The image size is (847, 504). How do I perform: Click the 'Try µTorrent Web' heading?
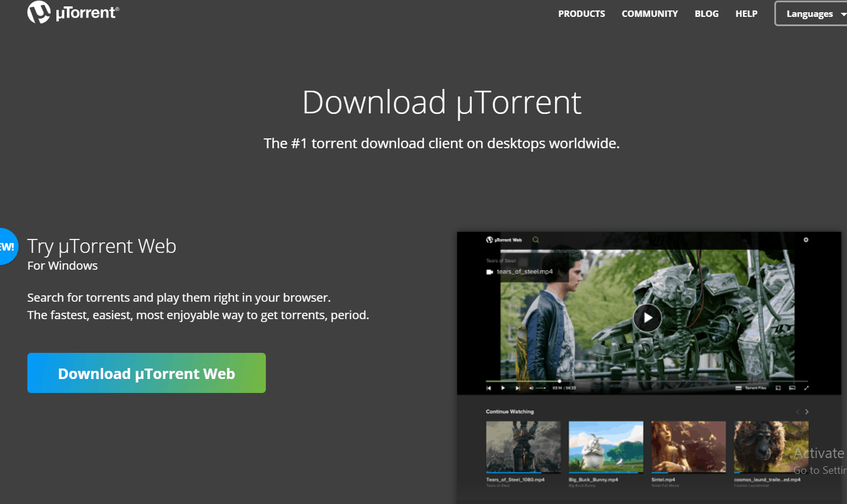tap(102, 246)
